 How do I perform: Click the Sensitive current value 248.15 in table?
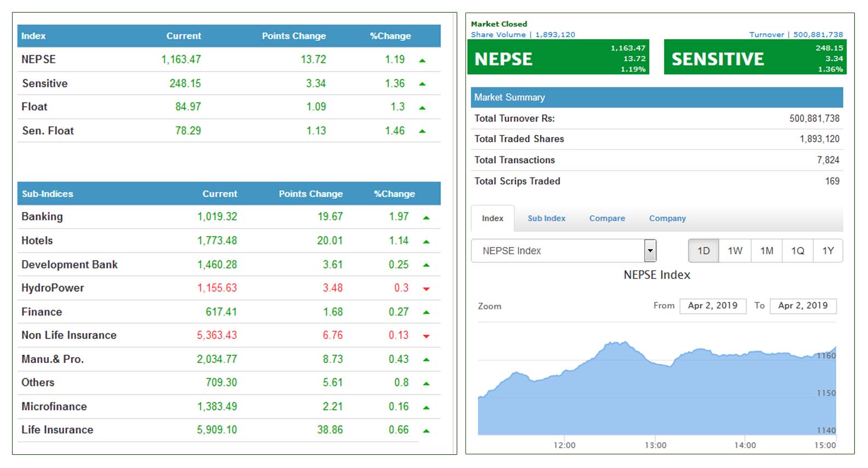point(185,84)
